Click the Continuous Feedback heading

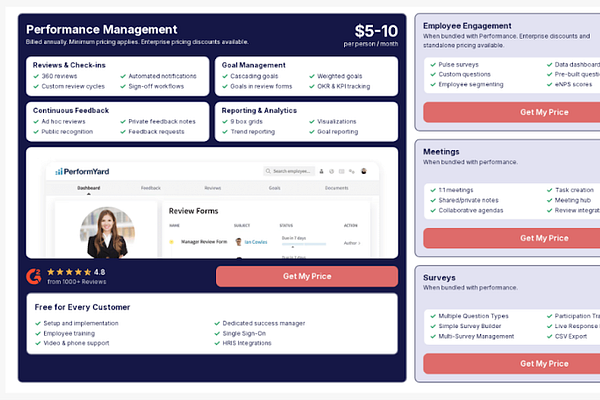[71, 110]
